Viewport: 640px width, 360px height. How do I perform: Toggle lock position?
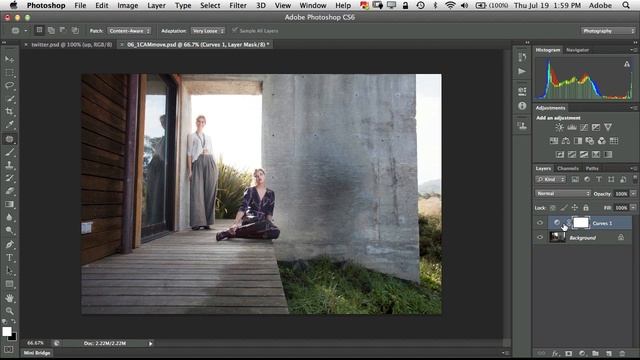(x=575, y=208)
